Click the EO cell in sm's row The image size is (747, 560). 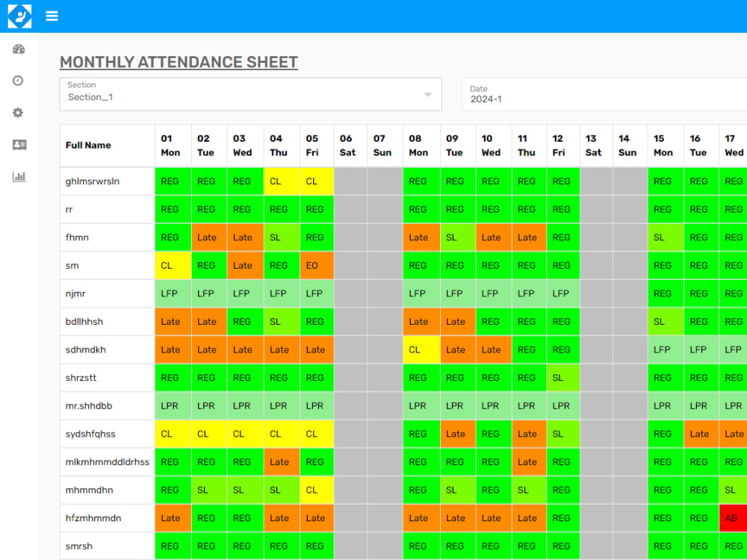(317, 266)
